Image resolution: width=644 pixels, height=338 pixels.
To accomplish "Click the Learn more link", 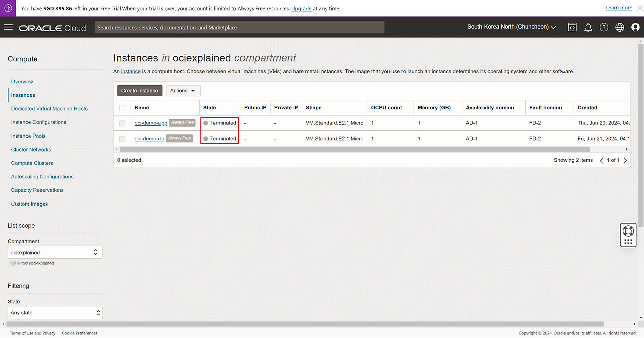I will click(x=619, y=8).
